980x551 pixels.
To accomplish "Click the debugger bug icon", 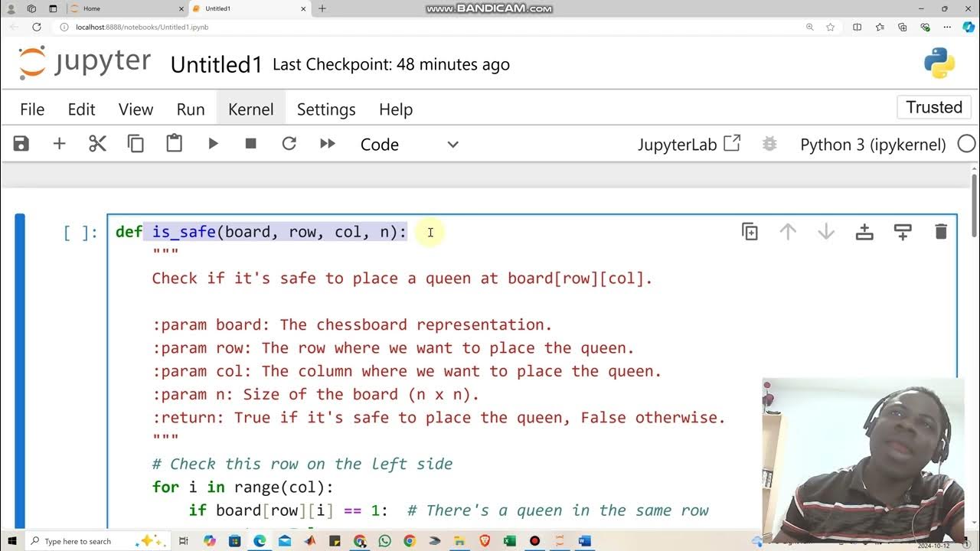I will tap(769, 144).
